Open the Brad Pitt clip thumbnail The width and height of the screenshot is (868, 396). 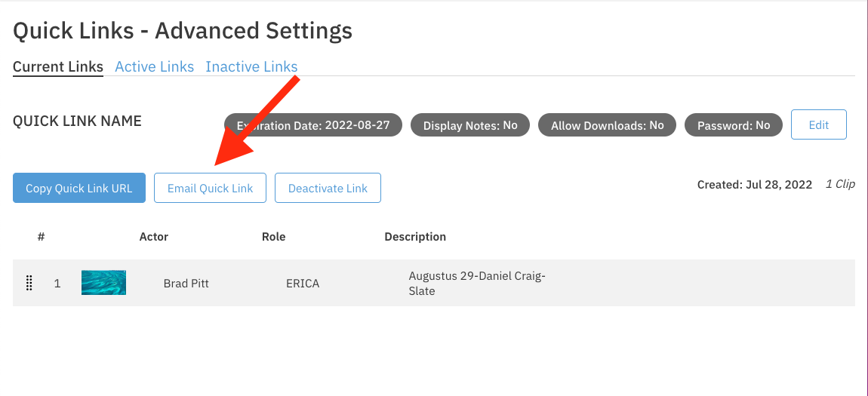click(103, 283)
